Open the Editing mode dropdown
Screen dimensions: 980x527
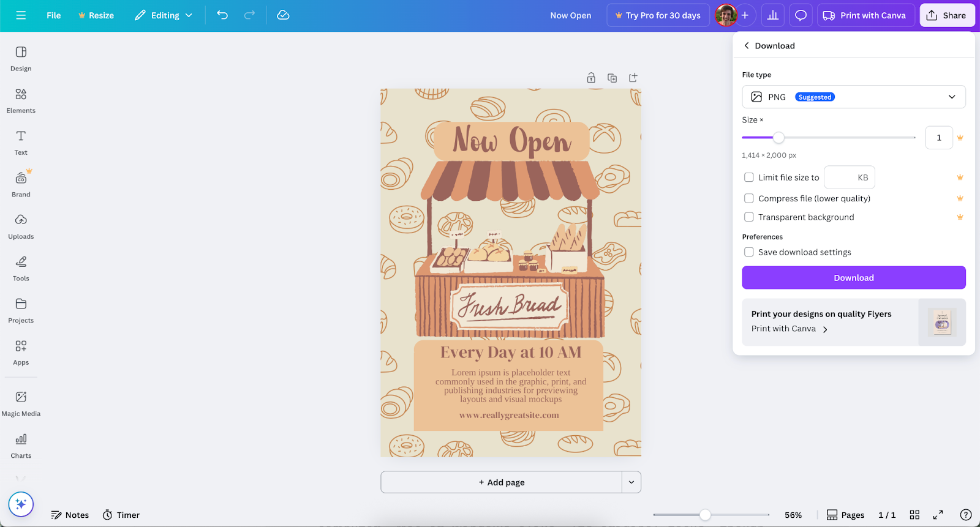click(x=164, y=15)
